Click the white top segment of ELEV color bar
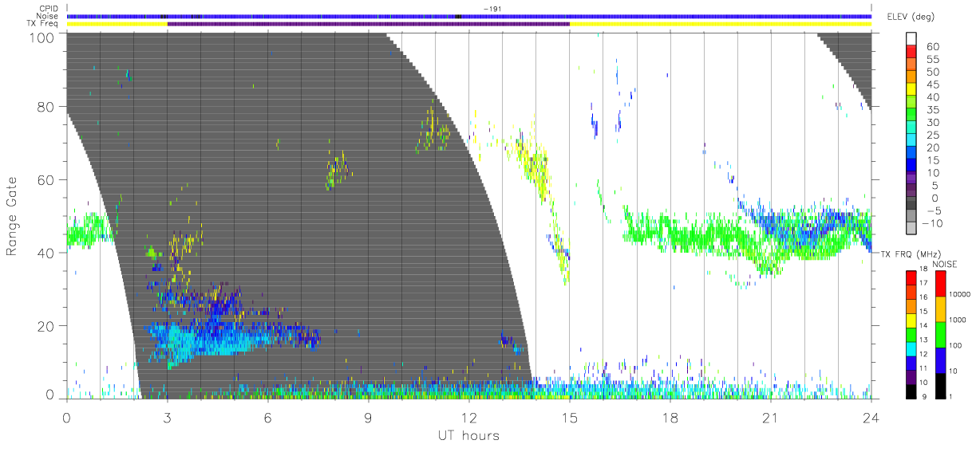The image size is (980, 452). click(x=911, y=40)
